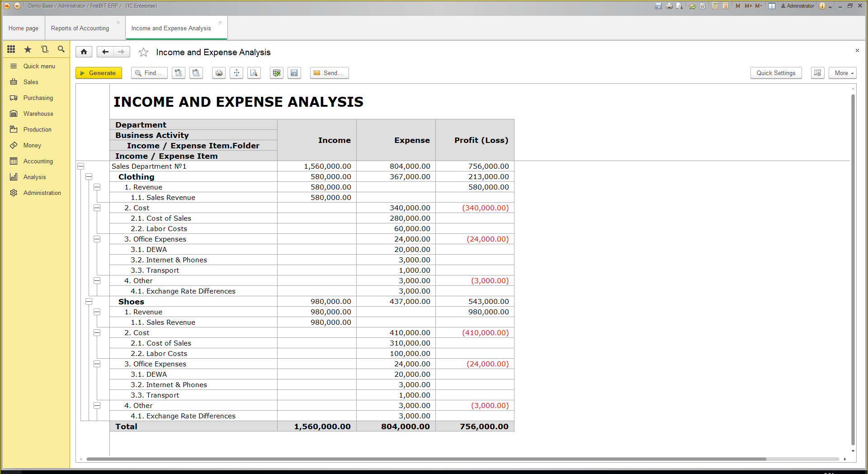Click the page setup arrows icon
The height and width of the screenshot is (474, 868).
tap(236, 73)
